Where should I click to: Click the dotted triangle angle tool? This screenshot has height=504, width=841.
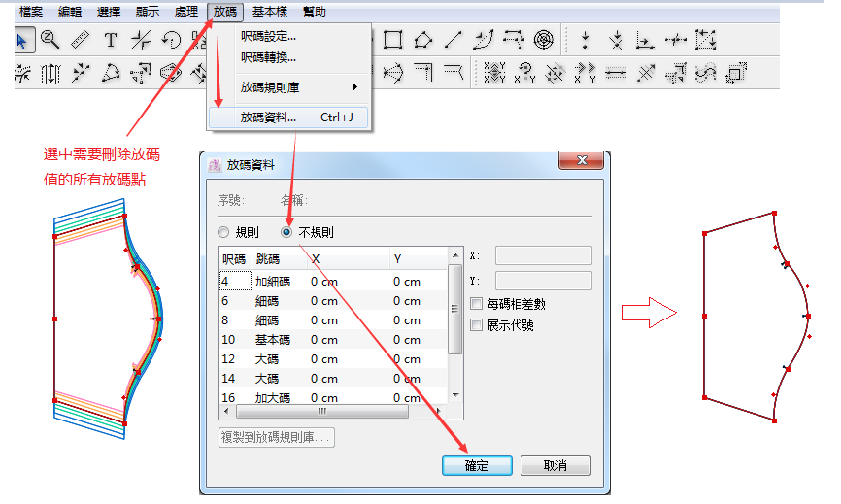(x=111, y=74)
